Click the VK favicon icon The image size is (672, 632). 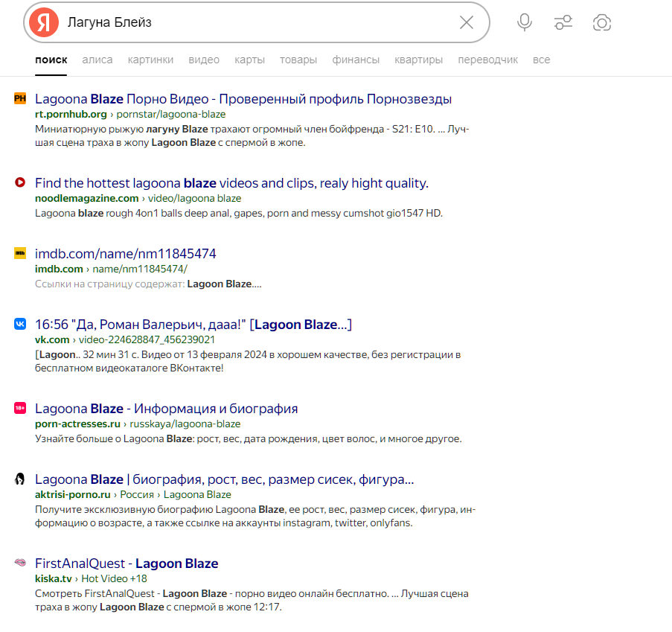(20, 324)
